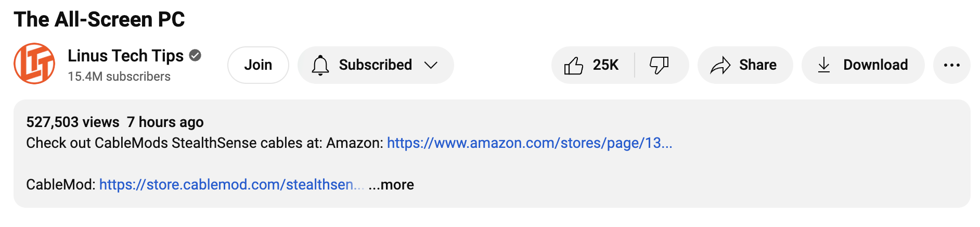Expand description with ...more
This screenshot has width=980, height=227.
click(x=391, y=185)
